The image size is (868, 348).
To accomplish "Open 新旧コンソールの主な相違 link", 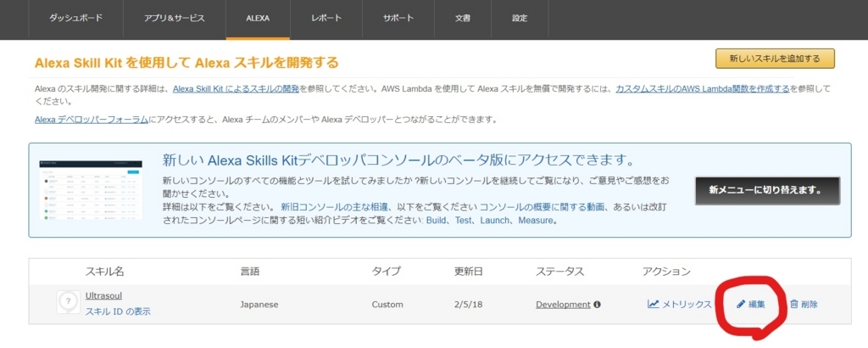I will pos(336,207).
